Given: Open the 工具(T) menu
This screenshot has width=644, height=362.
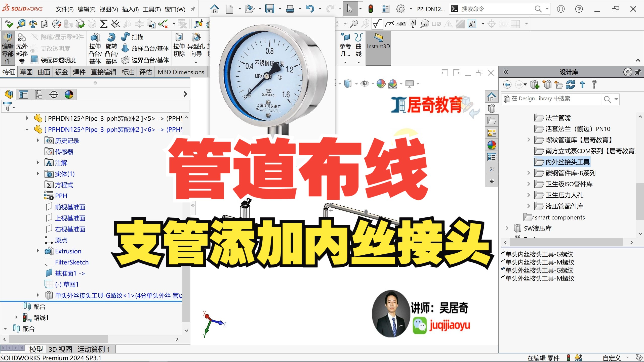Looking at the screenshot, I should point(152,9).
